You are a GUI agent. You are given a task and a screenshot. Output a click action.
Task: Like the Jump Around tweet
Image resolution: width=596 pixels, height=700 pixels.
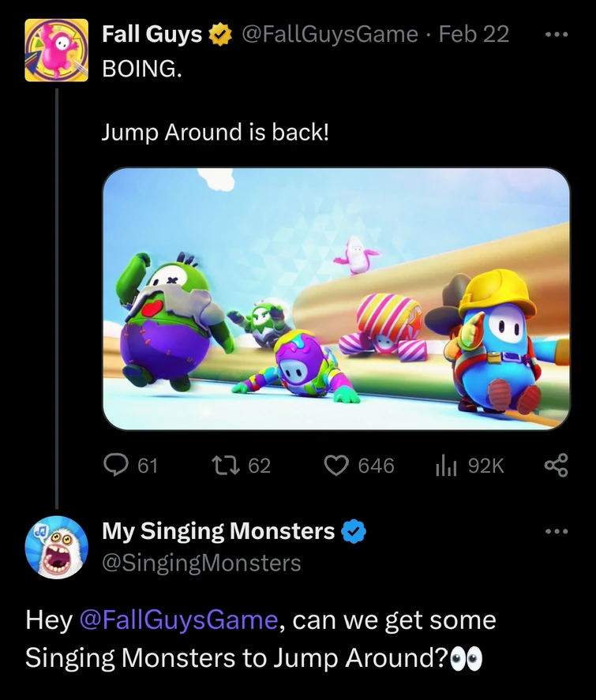(x=338, y=466)
